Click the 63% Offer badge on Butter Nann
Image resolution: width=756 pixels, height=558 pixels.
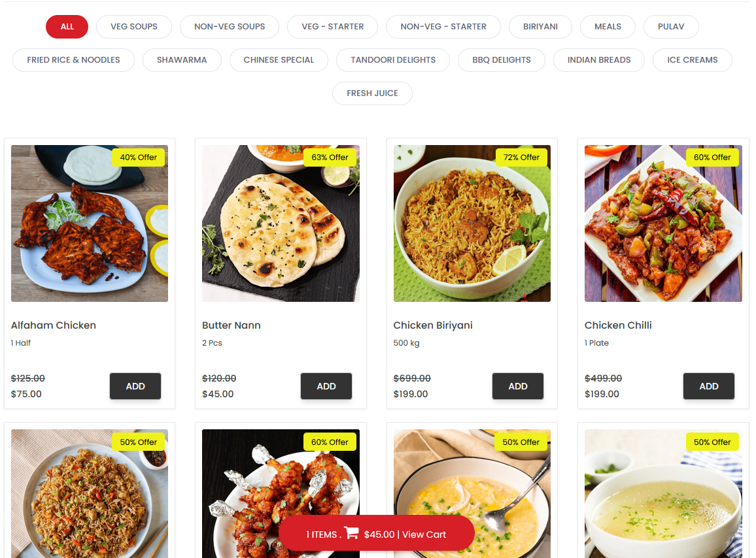[x=330, y=157]
